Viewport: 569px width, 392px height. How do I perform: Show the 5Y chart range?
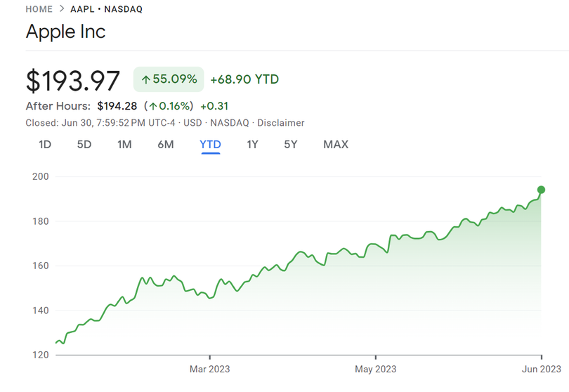coord(291,145)
